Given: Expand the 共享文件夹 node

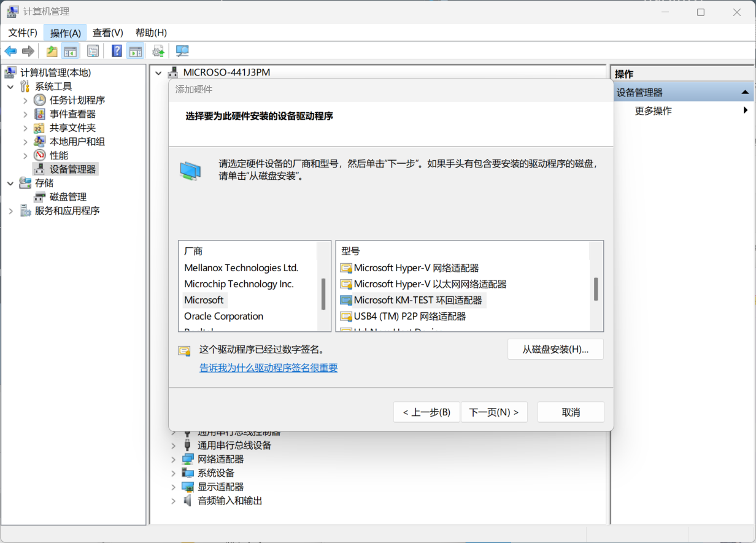Looking at the screenshot, I should click(25, 128).
